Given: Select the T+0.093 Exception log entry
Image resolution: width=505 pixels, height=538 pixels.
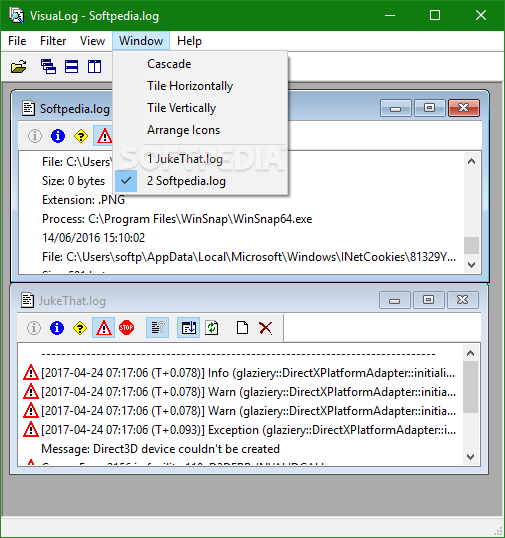Looking at the screenshot, I should pyautogui.click(x=248, y=430).
